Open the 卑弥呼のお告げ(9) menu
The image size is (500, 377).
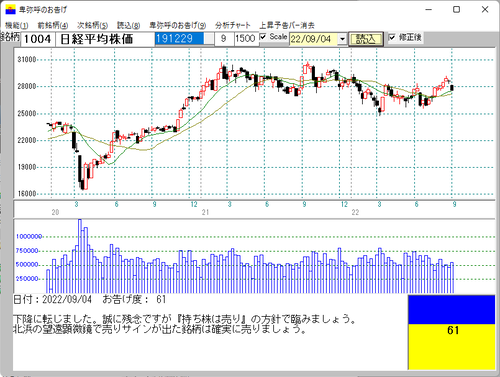point(177,25)
